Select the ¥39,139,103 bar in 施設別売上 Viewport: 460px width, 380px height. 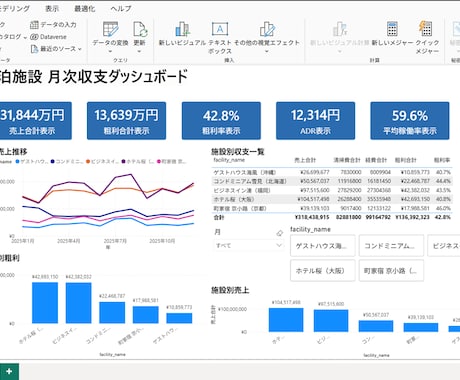point(421,327)
